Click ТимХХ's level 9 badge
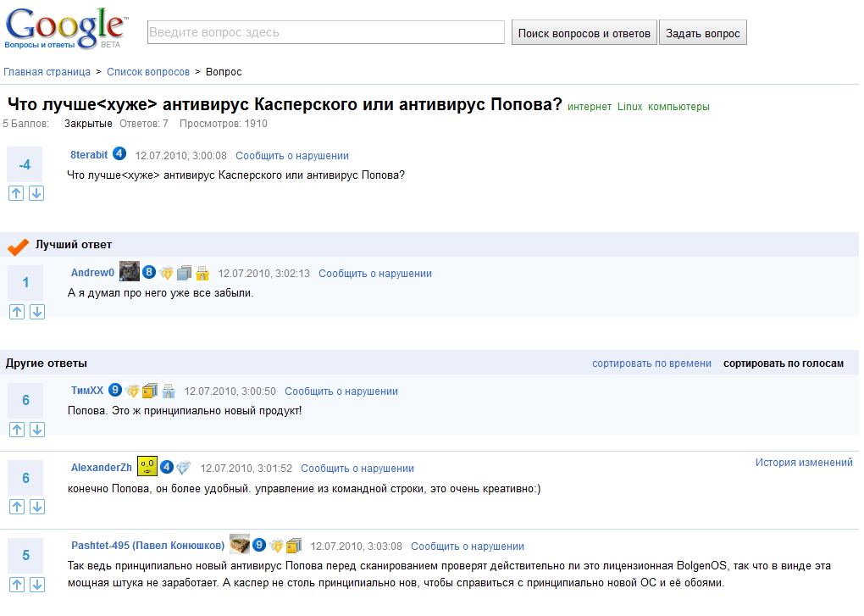Screen dimensions: 864x616 (114, 390)
